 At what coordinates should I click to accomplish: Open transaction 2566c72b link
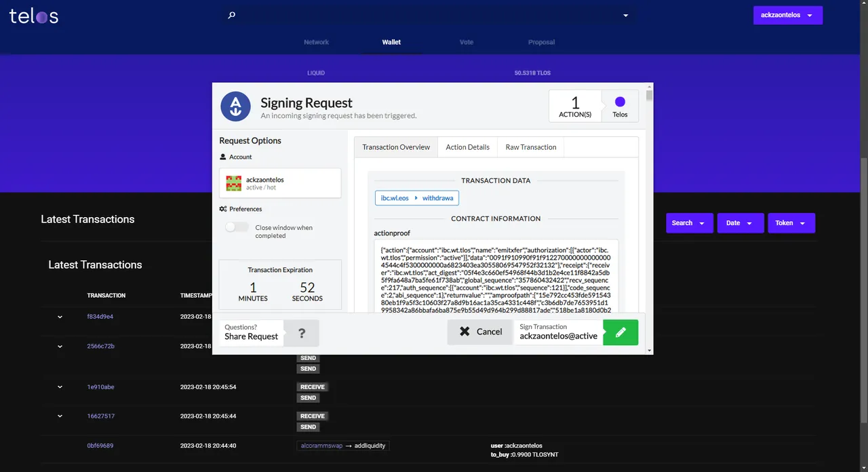[x=101, y=347]
